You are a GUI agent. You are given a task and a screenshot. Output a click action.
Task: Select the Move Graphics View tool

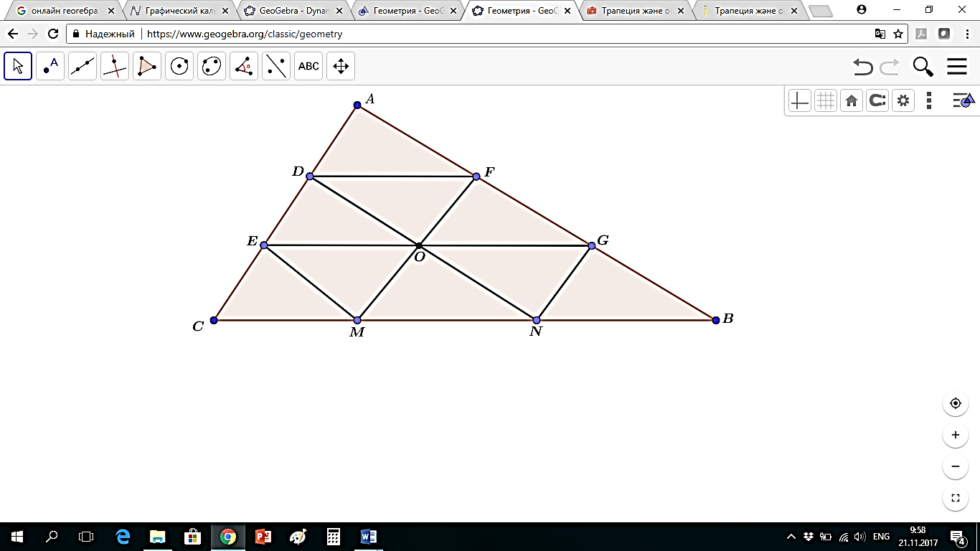341,66
